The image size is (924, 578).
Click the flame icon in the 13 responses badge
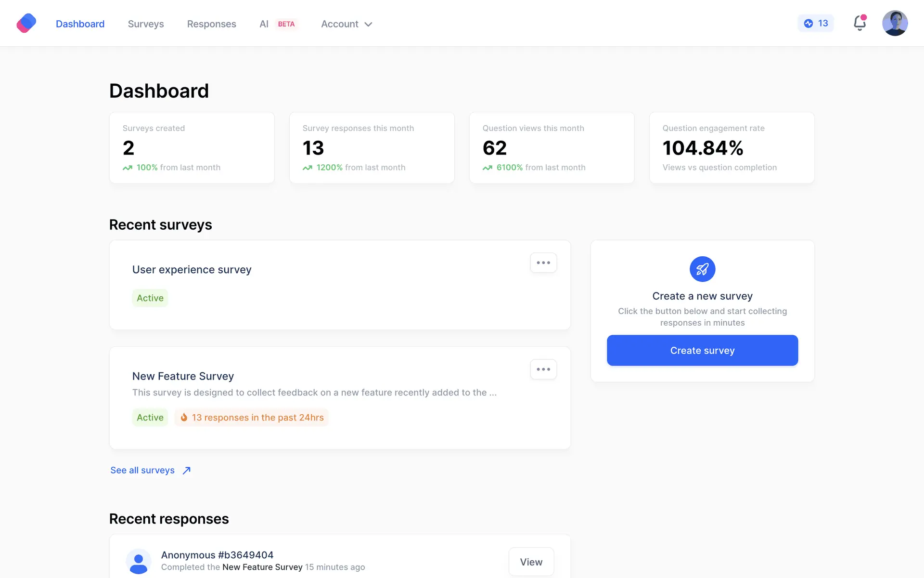(x=184, y=418)
